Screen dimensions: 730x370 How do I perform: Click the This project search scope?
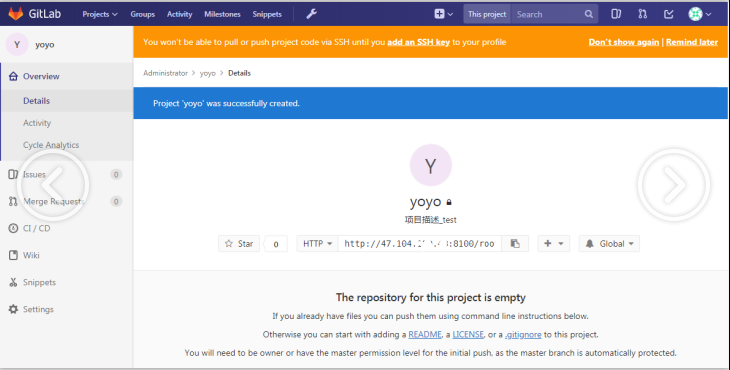tap(487, 14)
